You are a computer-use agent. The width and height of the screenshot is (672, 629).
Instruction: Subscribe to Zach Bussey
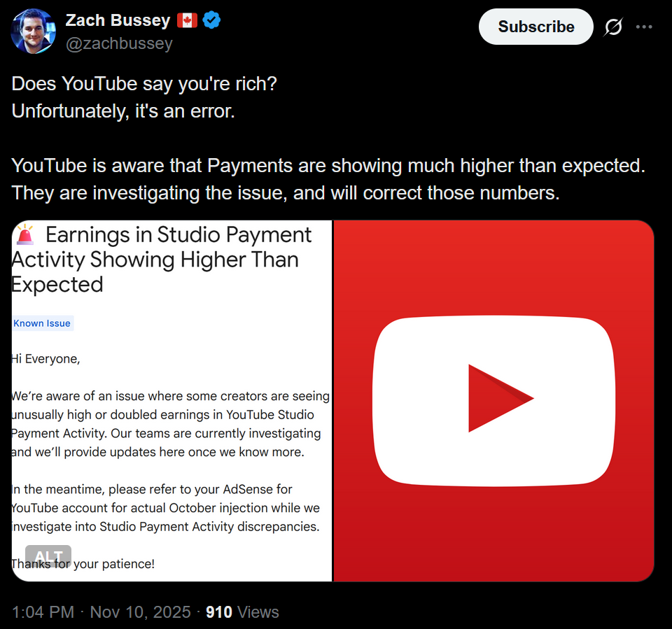click(535, 27)
